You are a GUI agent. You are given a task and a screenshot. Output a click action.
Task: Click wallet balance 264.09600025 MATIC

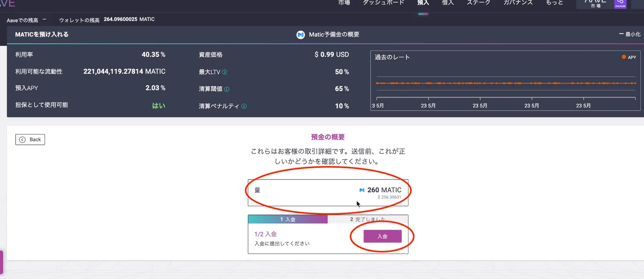point(129,19)
